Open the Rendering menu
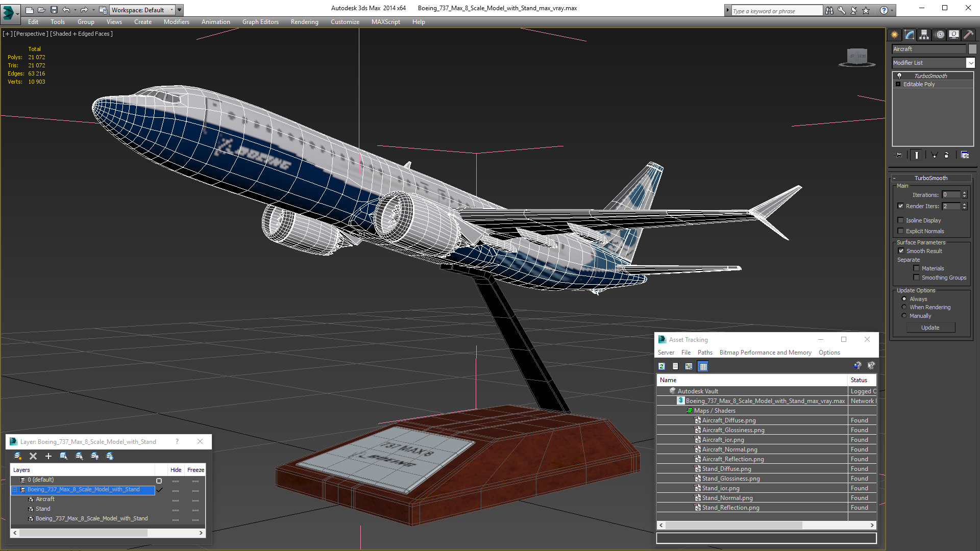 pos(304,22)
